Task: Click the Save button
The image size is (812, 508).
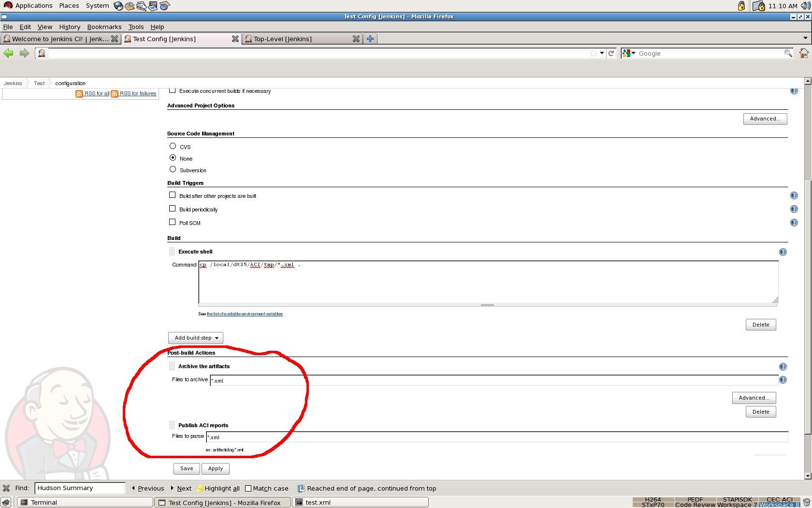Action: point(187,468)
